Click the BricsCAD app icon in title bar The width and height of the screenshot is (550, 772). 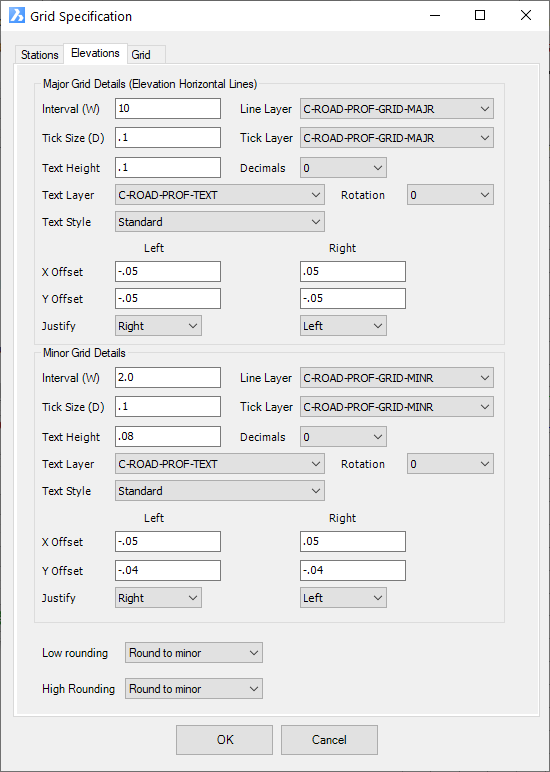coord(17,16)
